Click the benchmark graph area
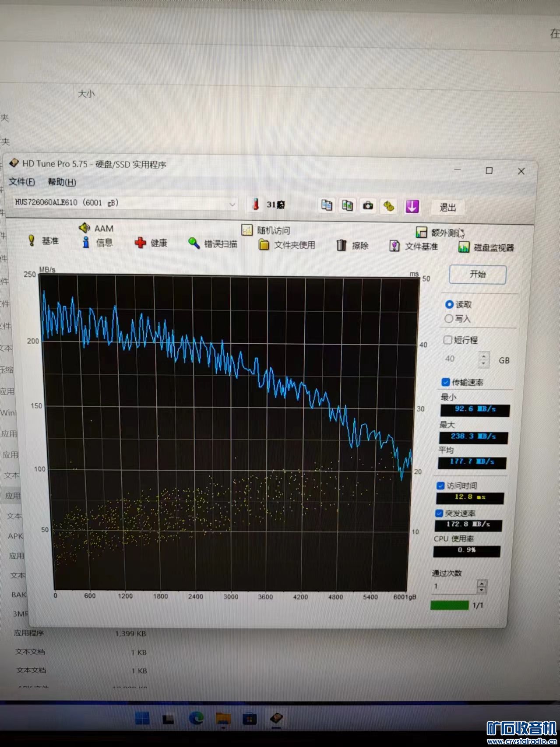 (229, 433)
